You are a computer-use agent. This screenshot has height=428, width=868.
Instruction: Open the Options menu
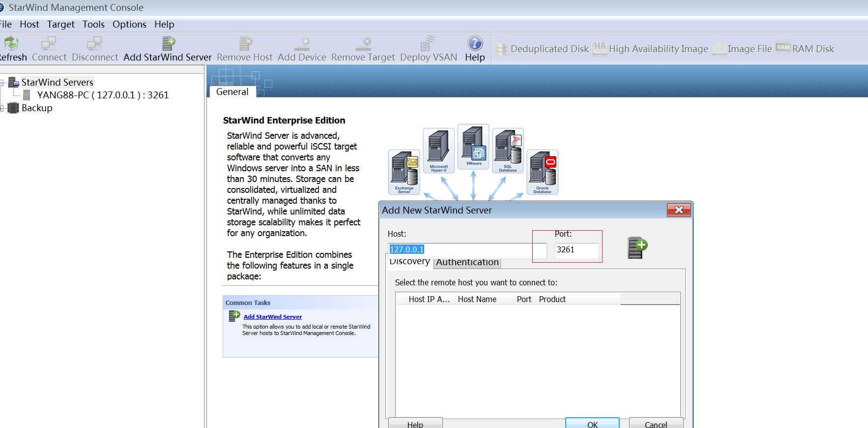tap(129, 24)
